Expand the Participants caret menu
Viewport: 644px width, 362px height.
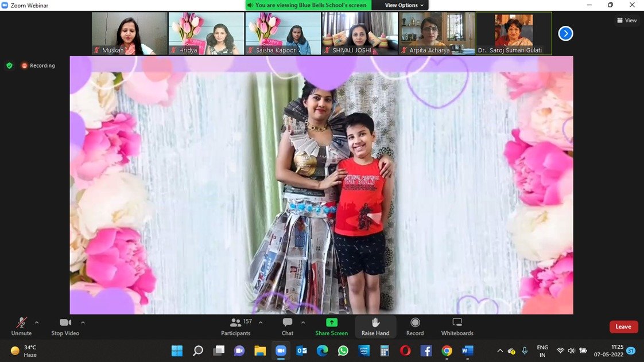pyautogui.click(x=261, y=322)
